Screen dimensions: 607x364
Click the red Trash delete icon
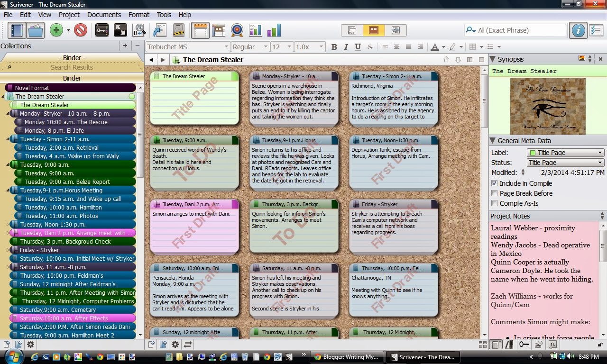pos(81,30)
